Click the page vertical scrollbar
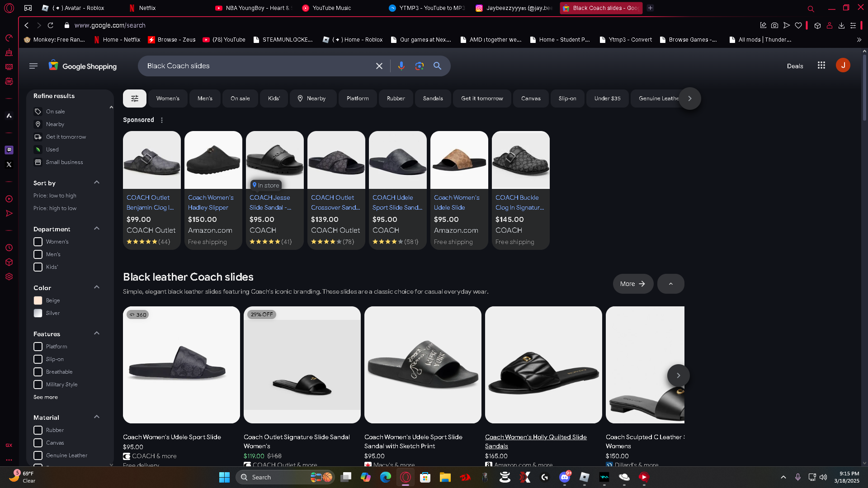Image resolution: width=868 pixels, height=488 pixels. pos(864,88)
